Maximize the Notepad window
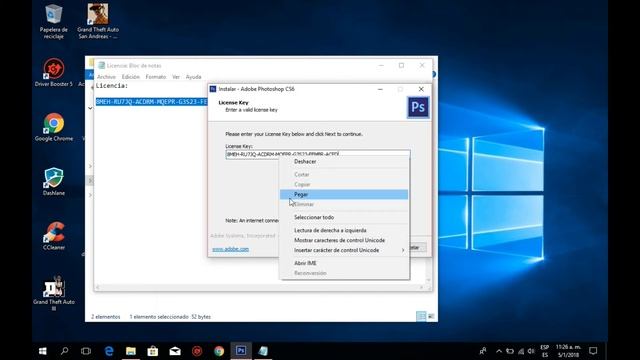Screen dimensions: 640x360 tap(401, 65)
